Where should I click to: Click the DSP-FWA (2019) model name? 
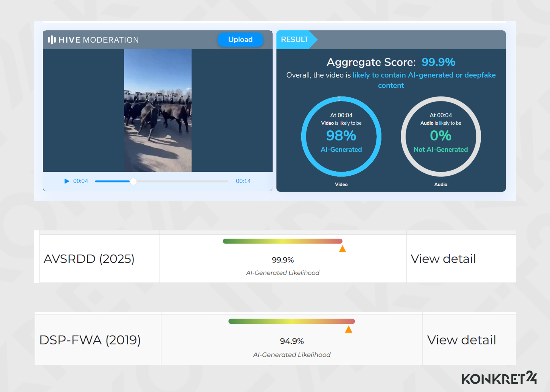[x=90, y=340]
